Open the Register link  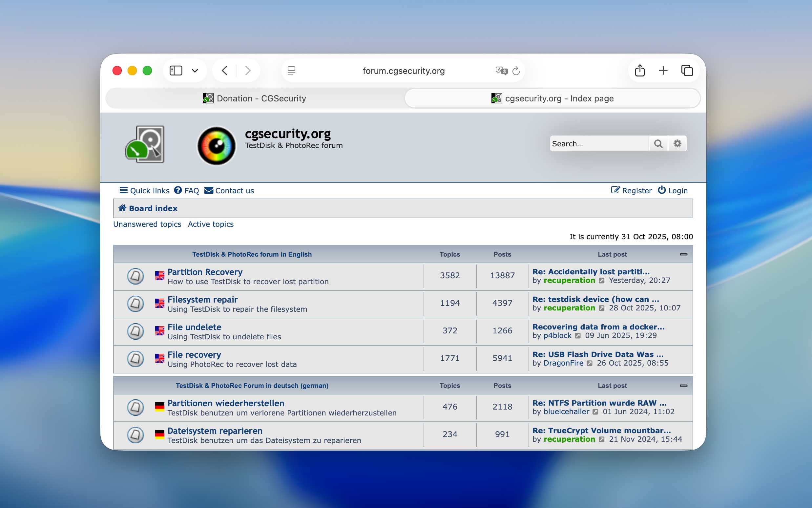click(x=636, y=190)
